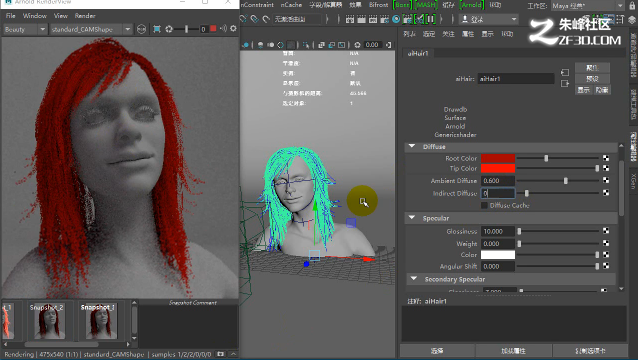This screenshot has width=638, height=360.
Task: Click the blue IPR render circle icon
Action: pos(396,19)
